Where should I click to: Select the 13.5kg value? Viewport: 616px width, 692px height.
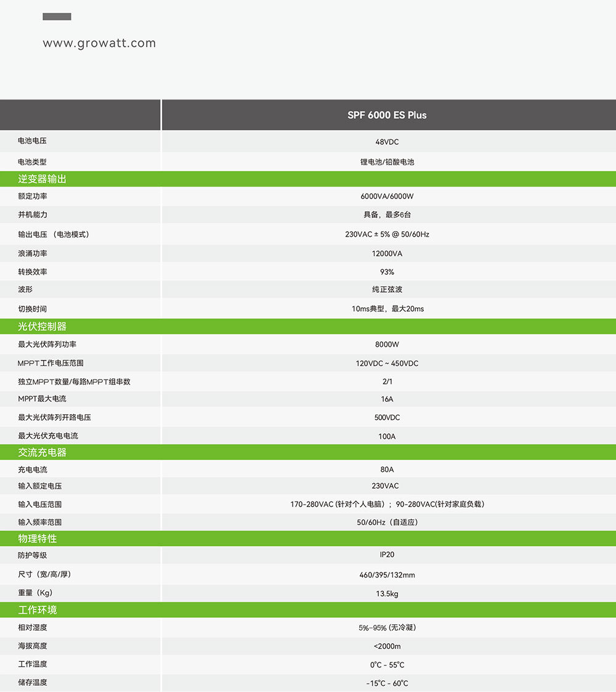pos(387,594)
